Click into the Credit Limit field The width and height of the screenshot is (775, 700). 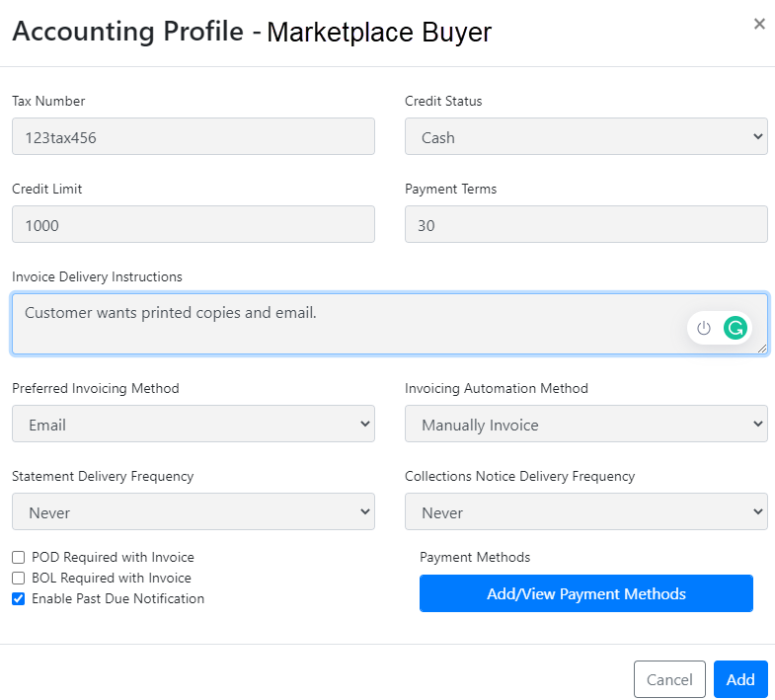pyautogui.click(x=194, y=224)
